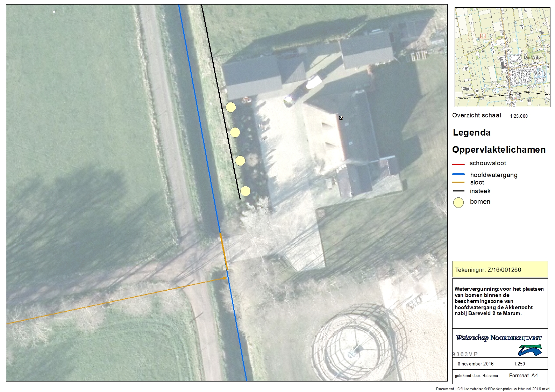Click the Formaat A4 cell

[x=523, y=376]
